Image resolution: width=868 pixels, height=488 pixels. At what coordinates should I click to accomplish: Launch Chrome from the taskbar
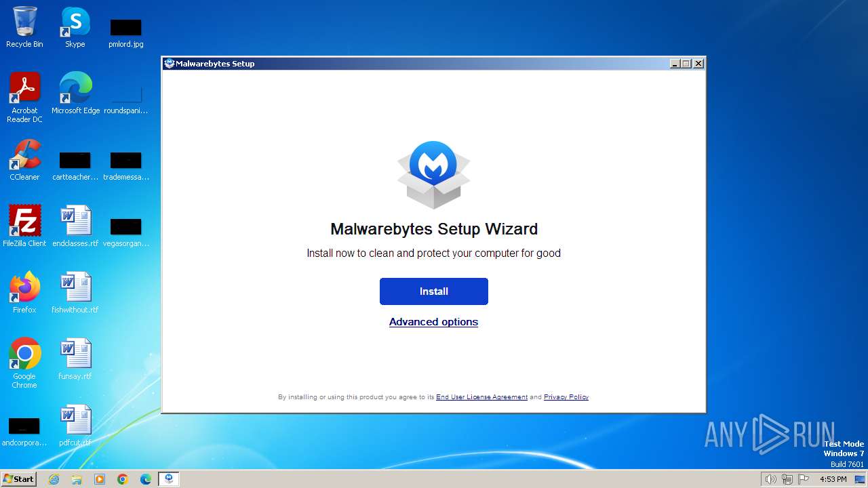coord(123,479)
